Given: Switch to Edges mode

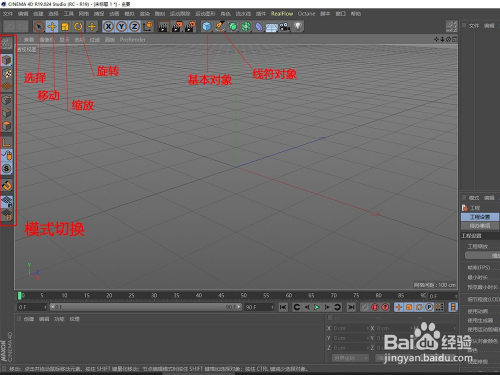Looking at the screenshot, I should (7, 113).
